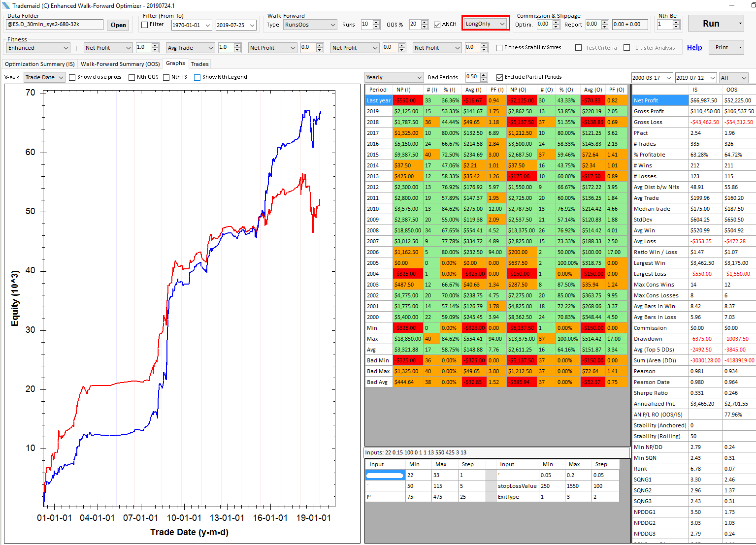Open the Walk-Forward Summary (OOS) tab
756x545 pixels.
pos(120,64)
